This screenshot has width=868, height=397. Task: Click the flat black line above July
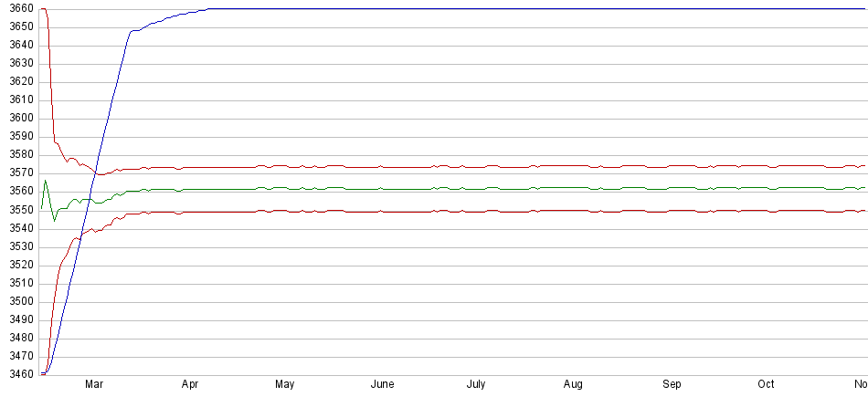click(x=476, y=9)
